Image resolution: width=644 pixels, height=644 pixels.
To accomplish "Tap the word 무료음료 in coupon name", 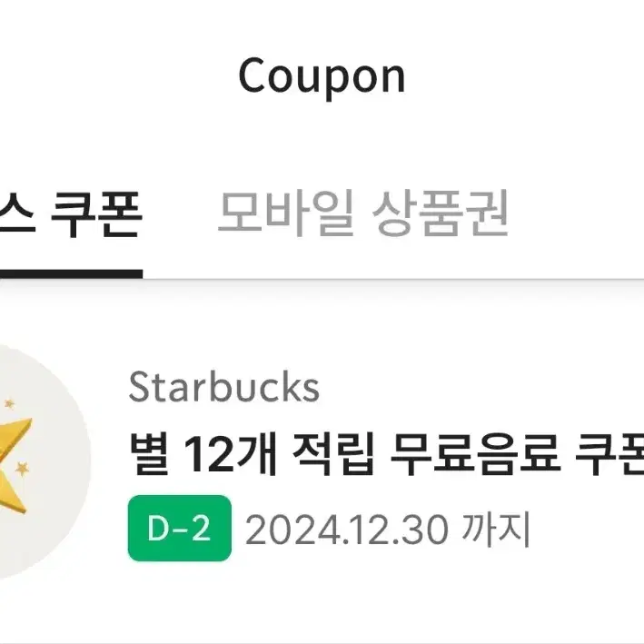I will point(475,454).
